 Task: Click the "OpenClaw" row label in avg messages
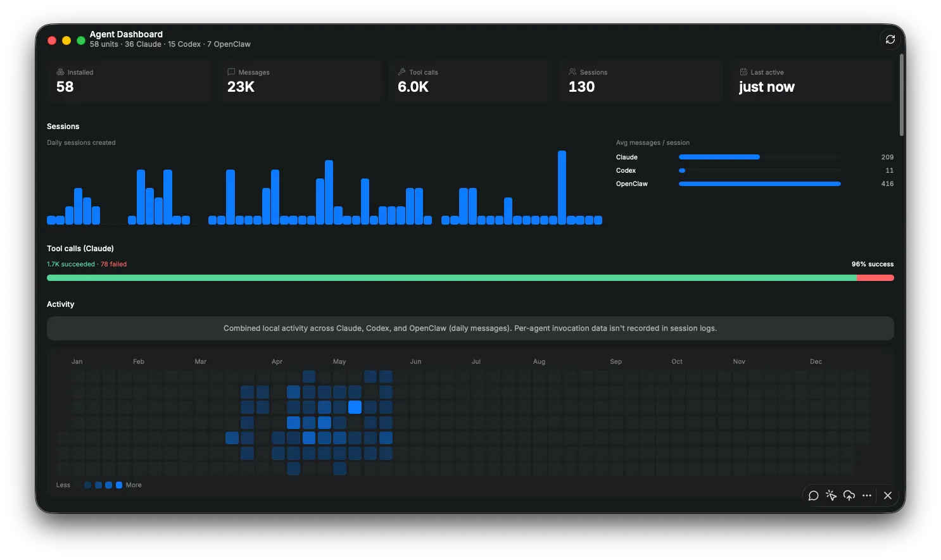pos(632,184)
